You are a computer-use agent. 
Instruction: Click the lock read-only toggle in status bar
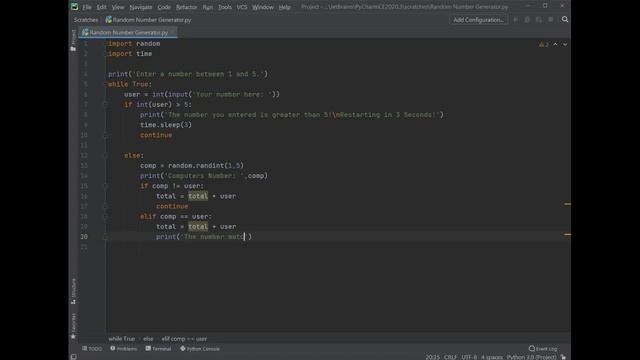click(564, 357)
